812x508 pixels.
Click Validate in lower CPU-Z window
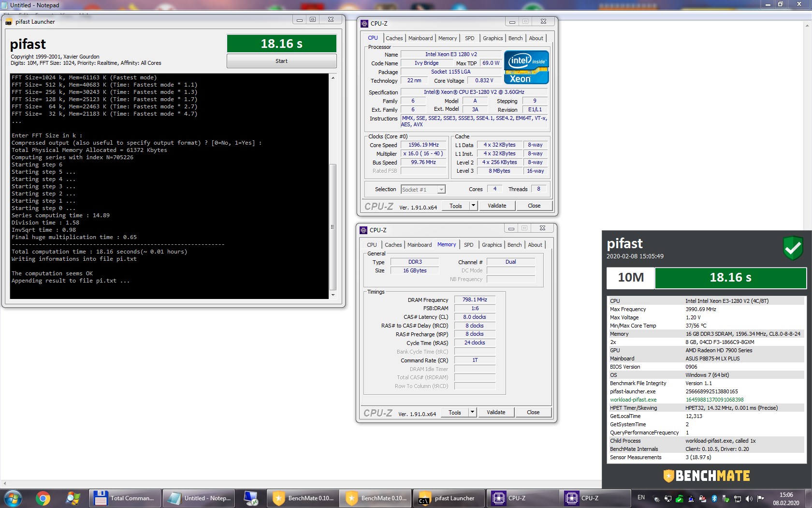[x=496, y=412]
